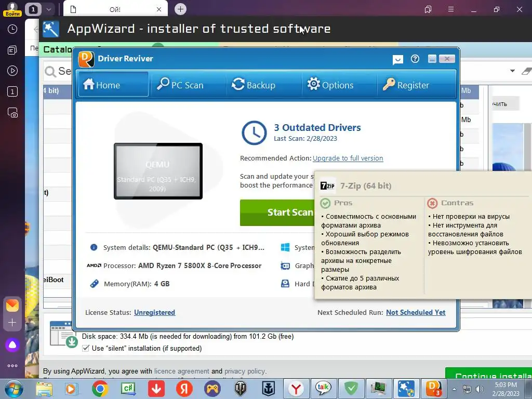Open the green shield security taskbar icon
Image resolution: width=532 pixels, height=399 pixels.
pyautogui.click(x=351, y=389)
